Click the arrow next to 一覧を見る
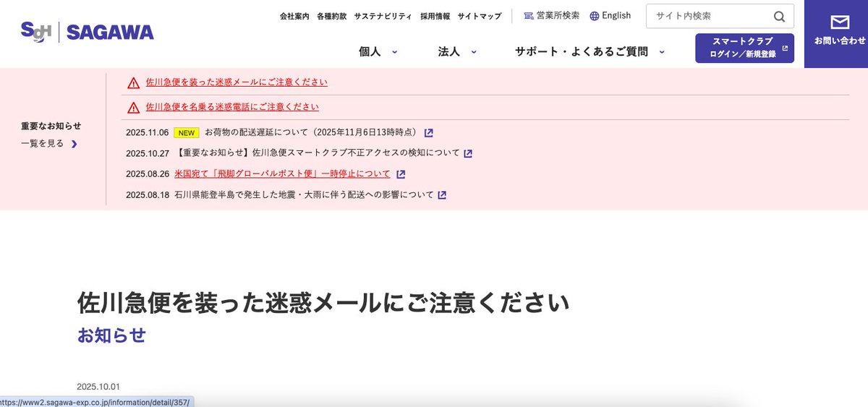Viewport: 868px width, 407px height. tap(75, 144)
